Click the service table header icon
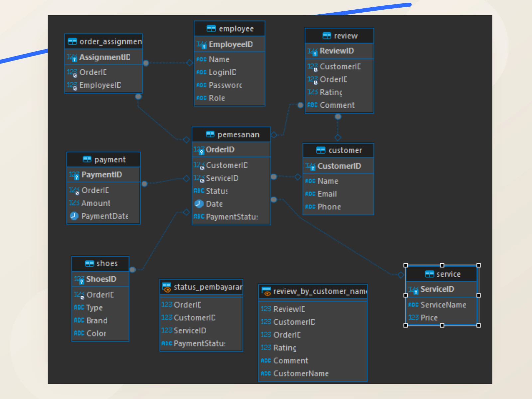Viewport: 532px width, 399px height. 430,274
